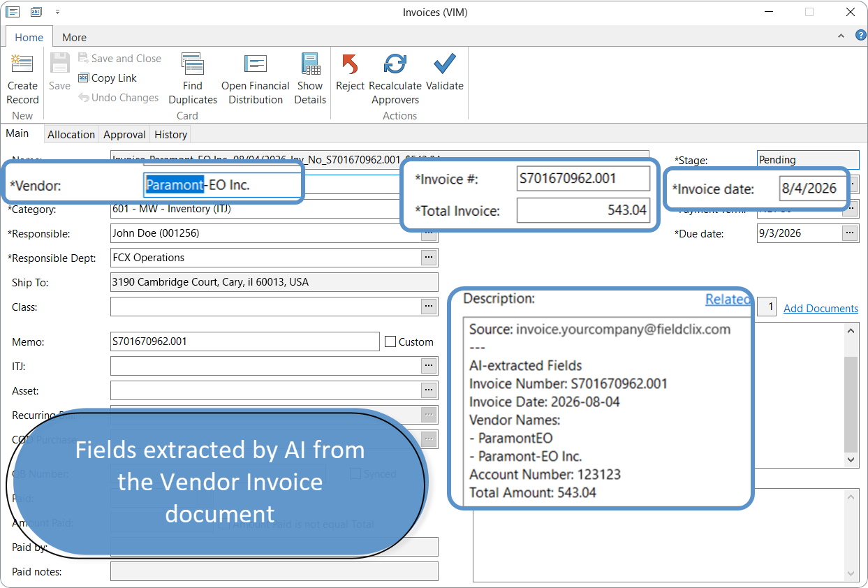Click the Paid notes field
This screenshot has width=868, height=588.
pyautogui.click(x=274, y=571)
